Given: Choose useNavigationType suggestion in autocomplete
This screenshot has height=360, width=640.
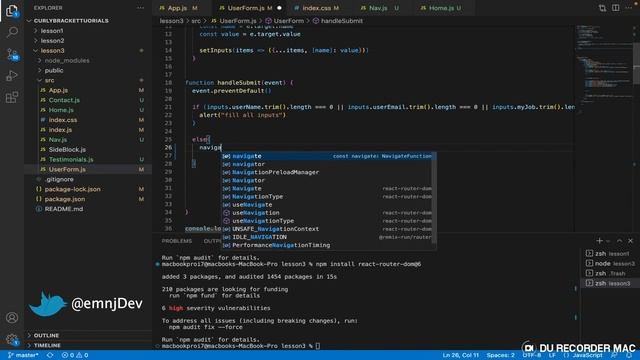Looking at the screenshot, I should 327,221.
